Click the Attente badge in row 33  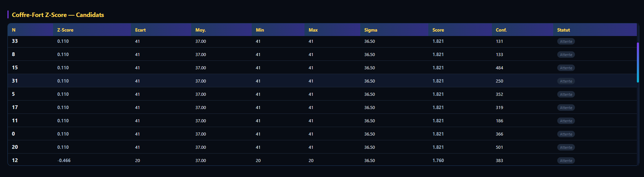tap(566, 41)
